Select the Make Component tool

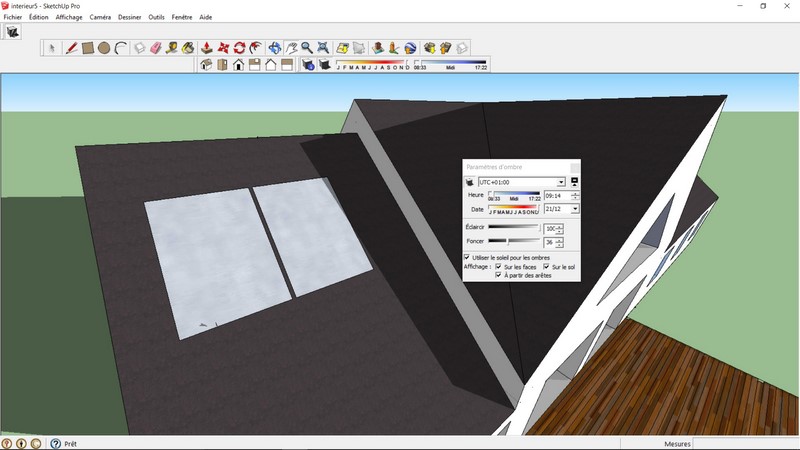click(x=140, y=48)
